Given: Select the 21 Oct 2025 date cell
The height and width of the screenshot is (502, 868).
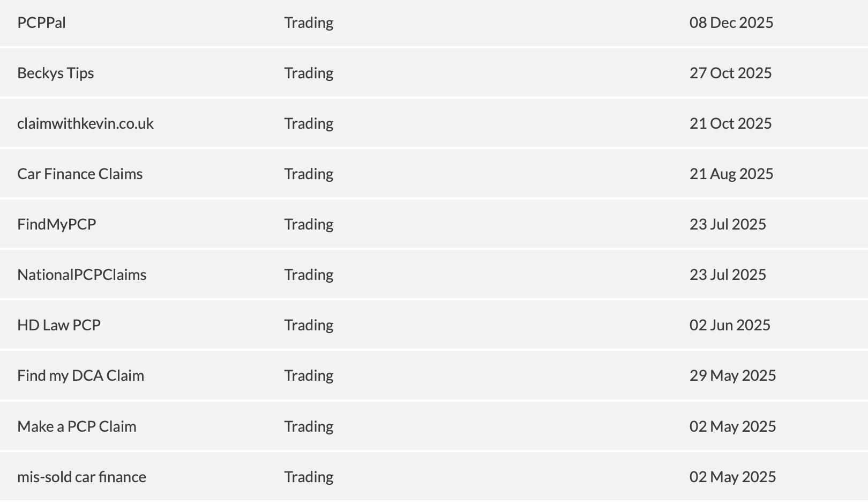Looking at the screenshot, I should [x=730, y=123].
